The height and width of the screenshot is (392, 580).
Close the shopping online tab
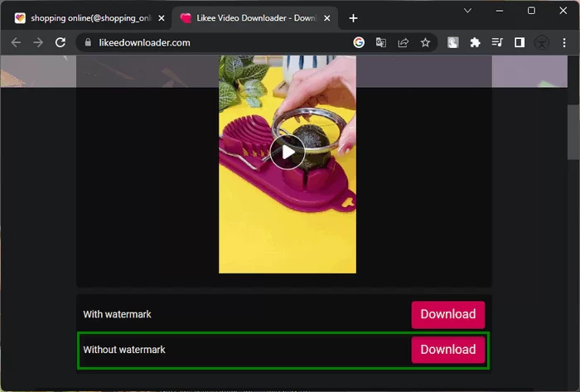(161, 18)
